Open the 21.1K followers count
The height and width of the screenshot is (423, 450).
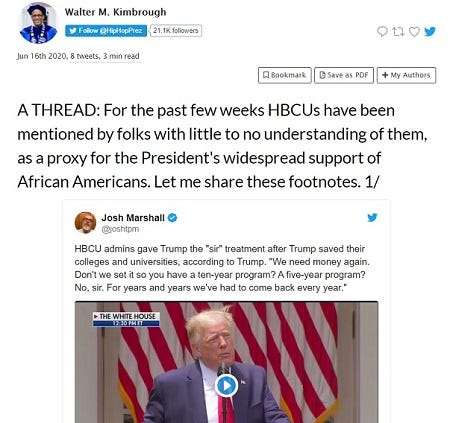176,31
